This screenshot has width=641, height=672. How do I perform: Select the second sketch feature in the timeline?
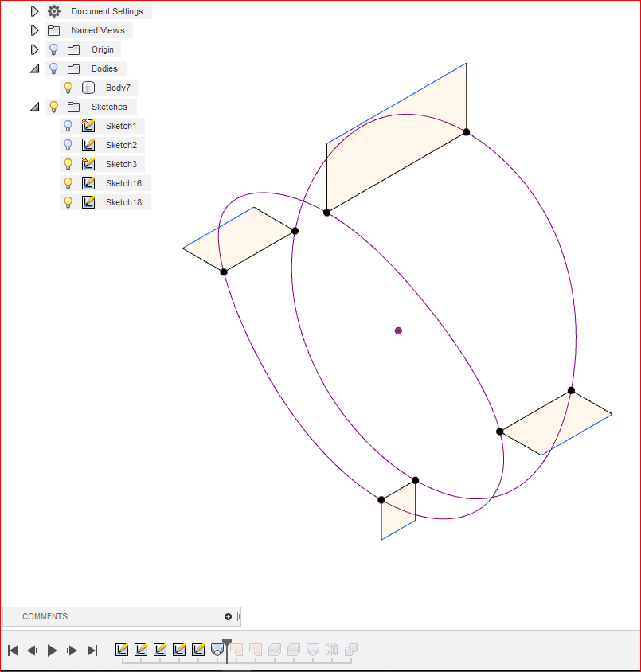point(141,650)
